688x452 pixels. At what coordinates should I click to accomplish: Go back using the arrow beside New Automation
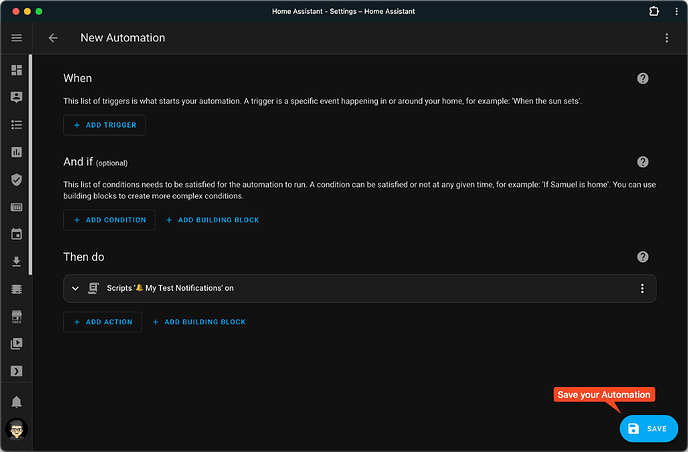[53, 38]
